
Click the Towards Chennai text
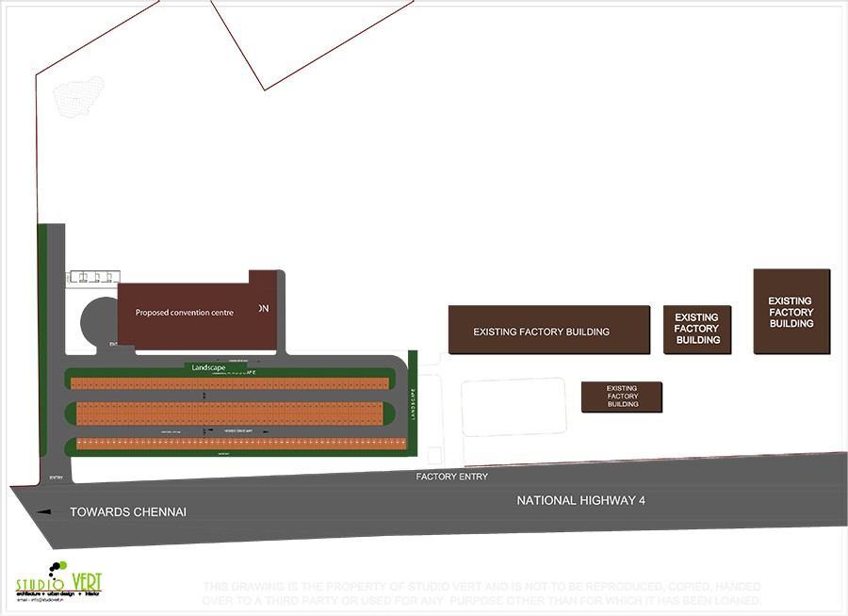(x=128, y=511)
